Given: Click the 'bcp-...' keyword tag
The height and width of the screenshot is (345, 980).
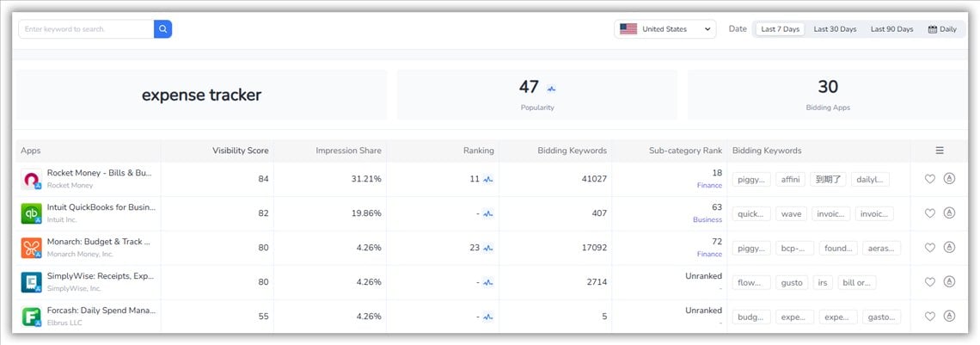Looking at the screenshot, I should tap(795, 248).
